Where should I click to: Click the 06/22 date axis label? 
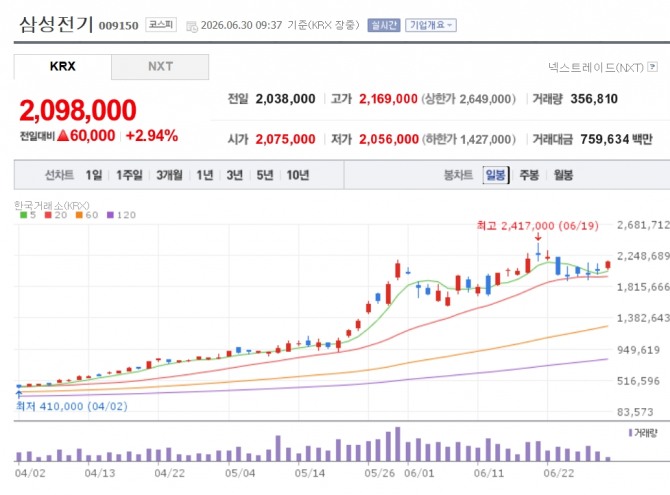coord(558,473)
